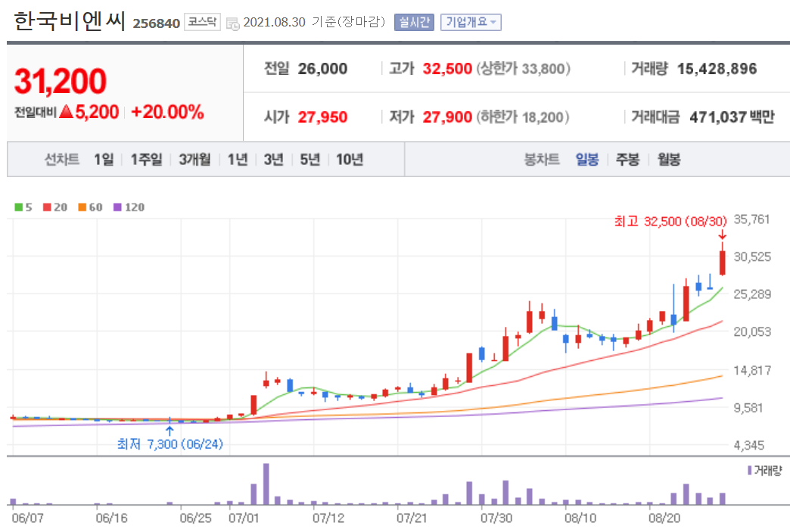This screenshot has width=790, height=532.
Task: Open the 기업개요 dropdown
Action: pos(471,22)
